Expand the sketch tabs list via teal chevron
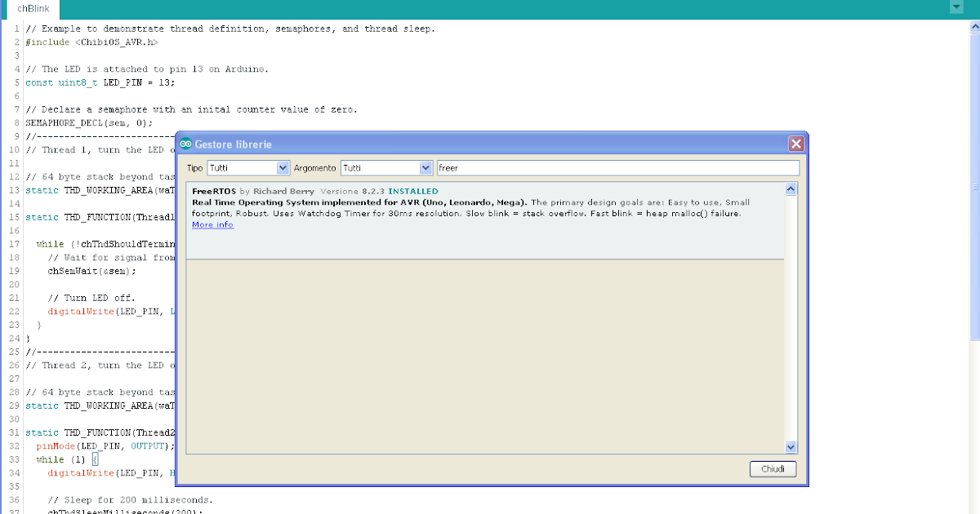This screenshot has height=514, width=980. click(x=955, y=7)
